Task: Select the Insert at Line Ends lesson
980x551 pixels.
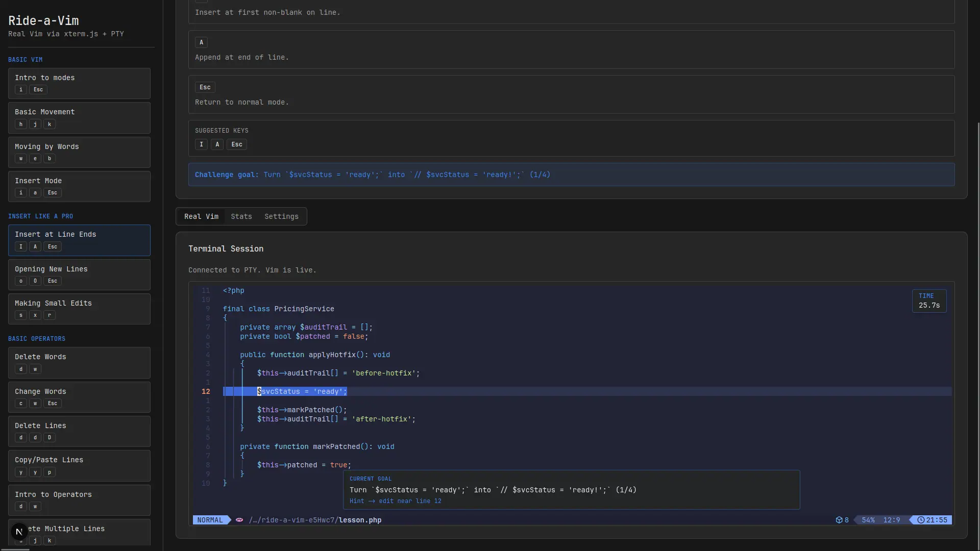Action: point(79,240)
